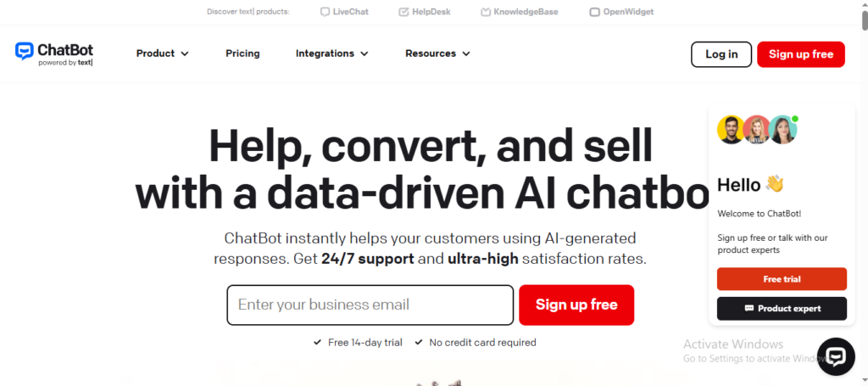The image size is (868, 386).
Task: Expand the Resources dropdown menu
Action: pos(437,53)
